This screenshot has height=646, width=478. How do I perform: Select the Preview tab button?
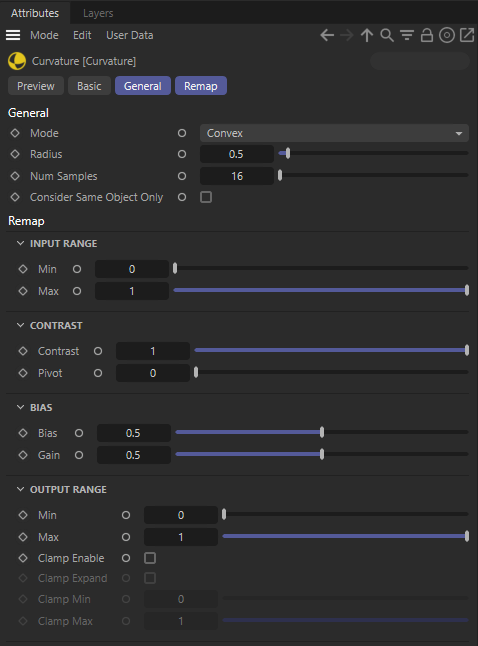(x=36, y=86)
